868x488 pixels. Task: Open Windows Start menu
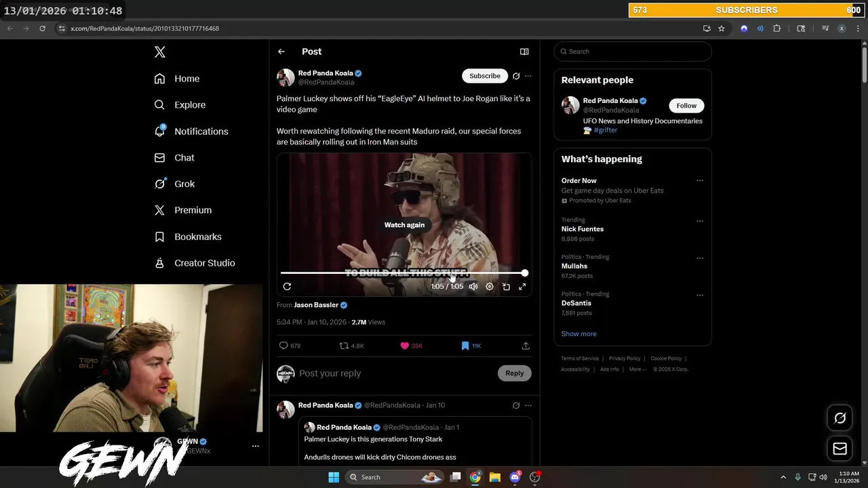click(334, 477)
